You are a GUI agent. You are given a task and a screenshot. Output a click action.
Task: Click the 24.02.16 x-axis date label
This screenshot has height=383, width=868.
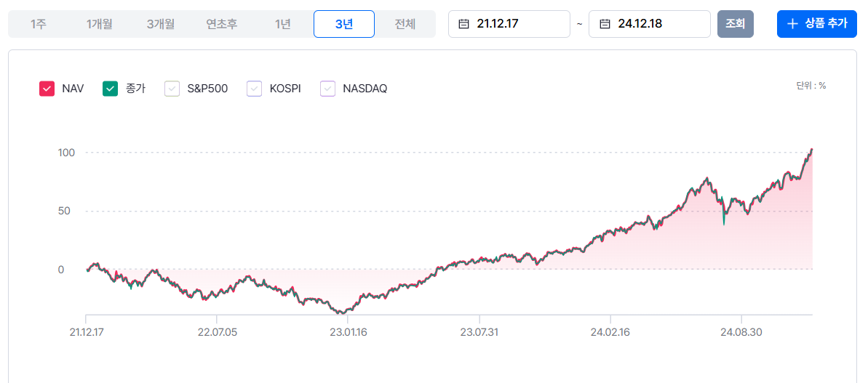click(x=610, y=332)
